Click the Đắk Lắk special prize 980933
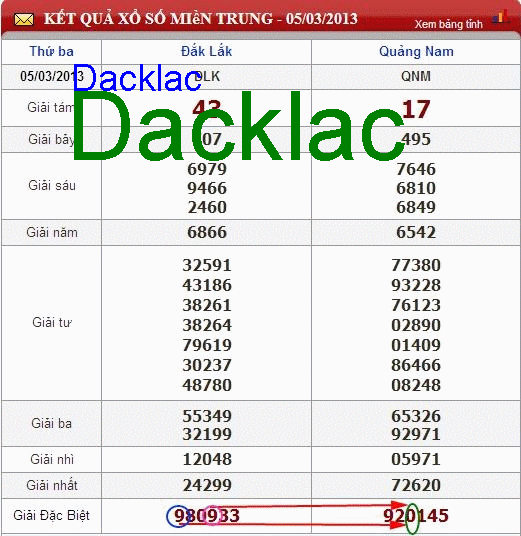Image resolution: width=521 pixels, height=536 pixels. pyautogui.click(x=207, y=515)
